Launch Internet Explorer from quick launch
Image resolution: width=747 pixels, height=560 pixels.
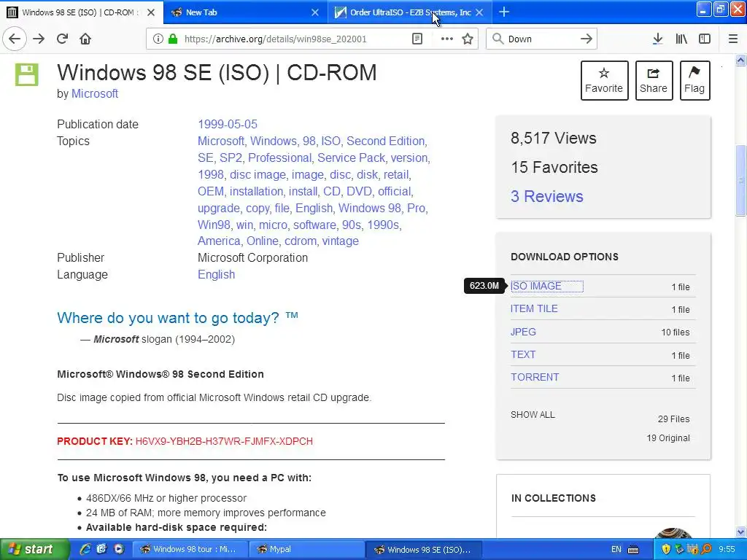85,549
